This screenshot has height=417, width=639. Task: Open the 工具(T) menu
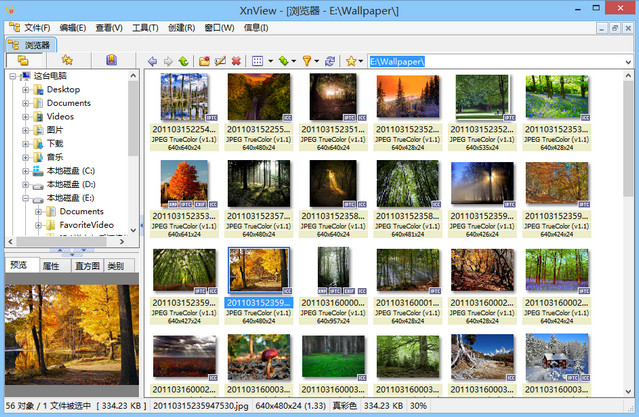(145, 27)
